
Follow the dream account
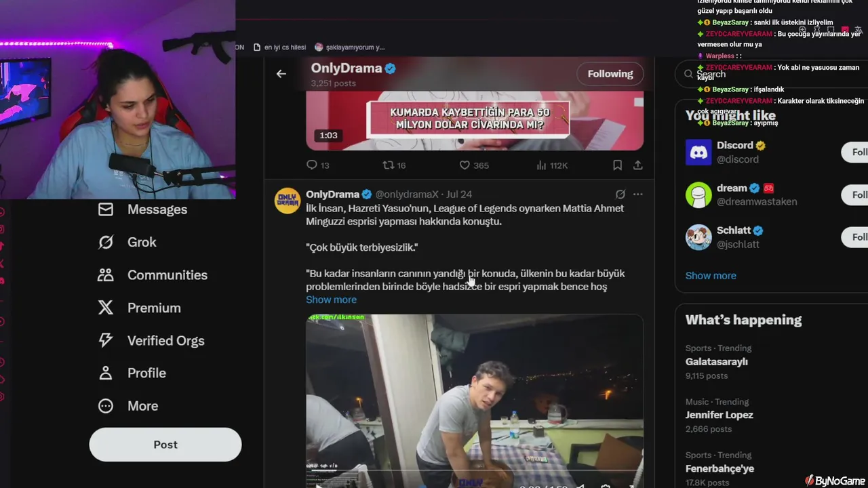856,195
